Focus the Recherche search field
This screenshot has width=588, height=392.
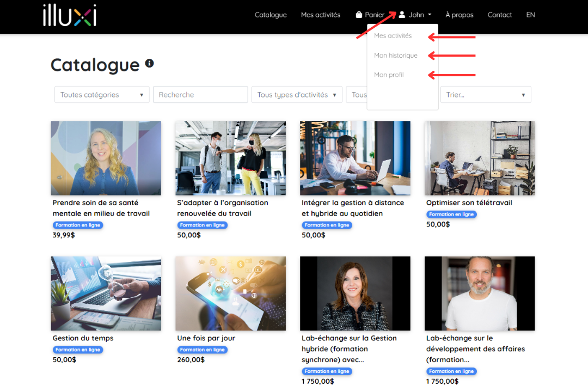200,95
